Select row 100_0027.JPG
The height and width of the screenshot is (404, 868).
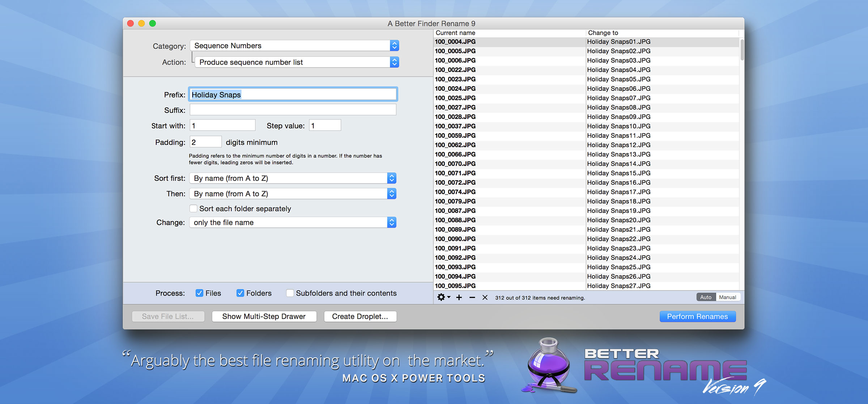click(587, 108)
